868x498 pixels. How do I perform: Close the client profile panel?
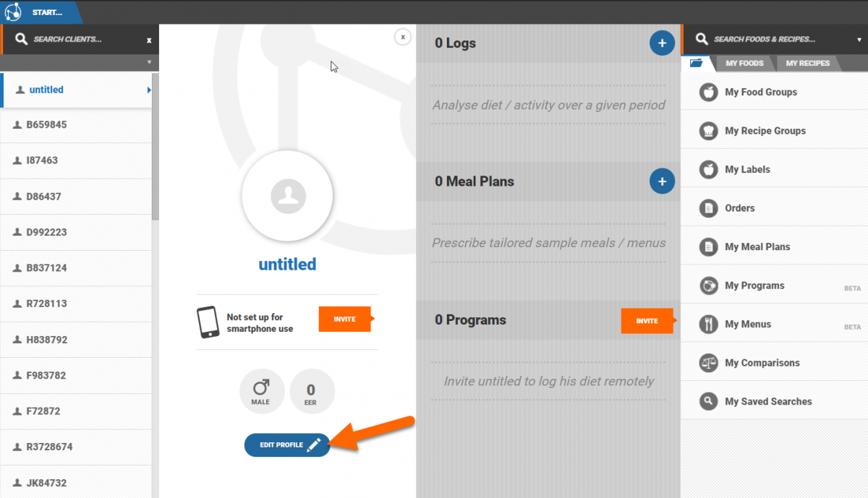(x=403, y=37)
